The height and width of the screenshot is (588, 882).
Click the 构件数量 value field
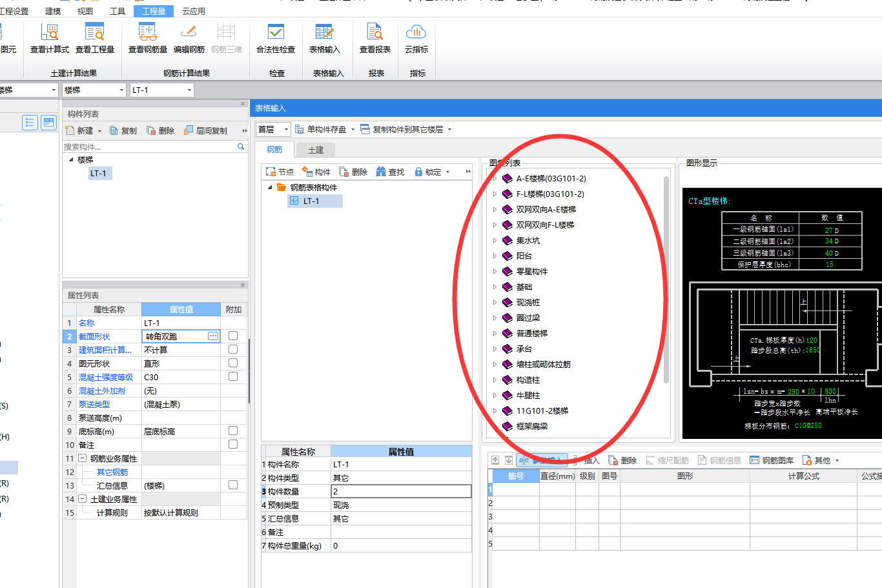click(401, 491)
